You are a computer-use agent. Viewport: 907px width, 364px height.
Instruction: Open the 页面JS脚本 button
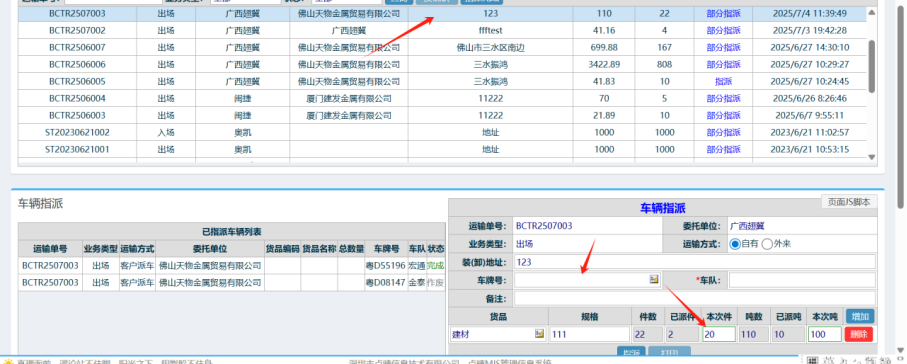click(x=849, y=202)
